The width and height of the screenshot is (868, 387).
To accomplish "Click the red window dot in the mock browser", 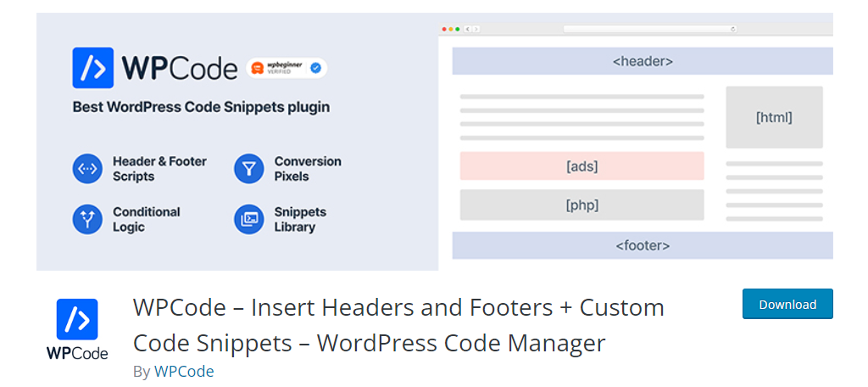I will pos(444,29).
